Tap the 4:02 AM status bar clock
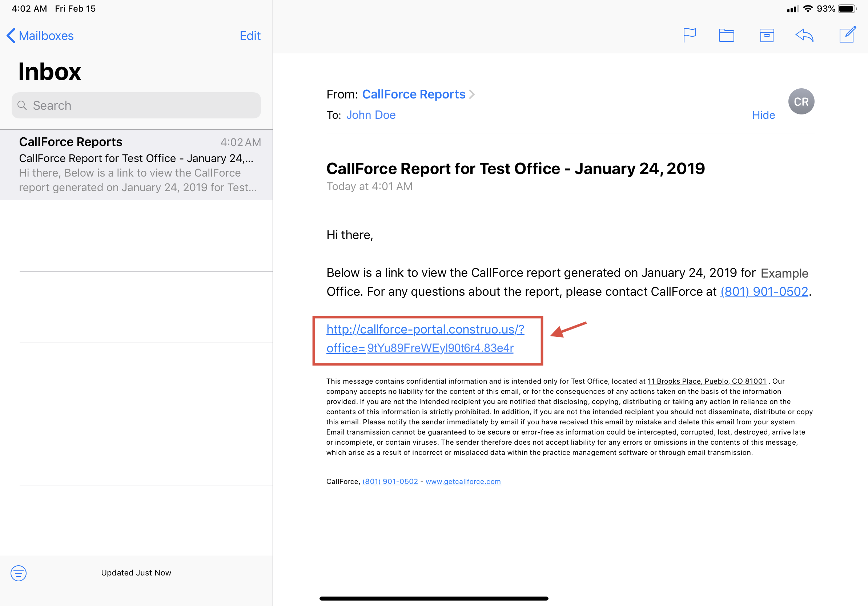868x606 pixels. 29,8
